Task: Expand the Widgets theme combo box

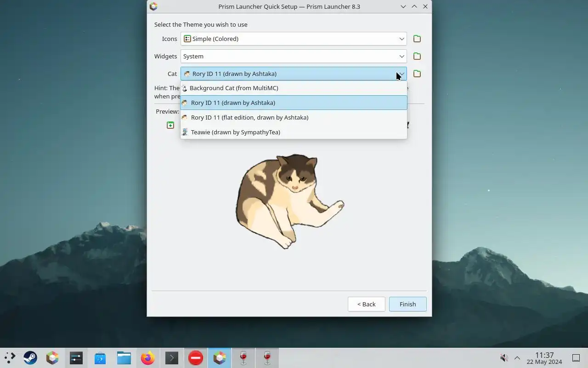Action: pos(294,56)
